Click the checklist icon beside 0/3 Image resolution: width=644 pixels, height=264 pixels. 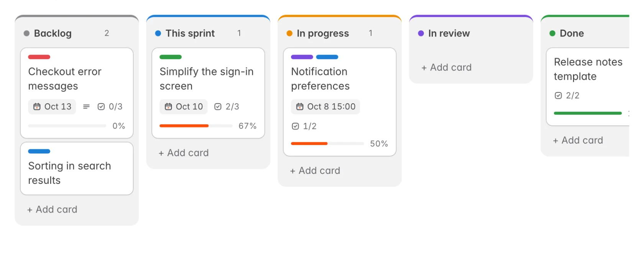coord(101,107)
